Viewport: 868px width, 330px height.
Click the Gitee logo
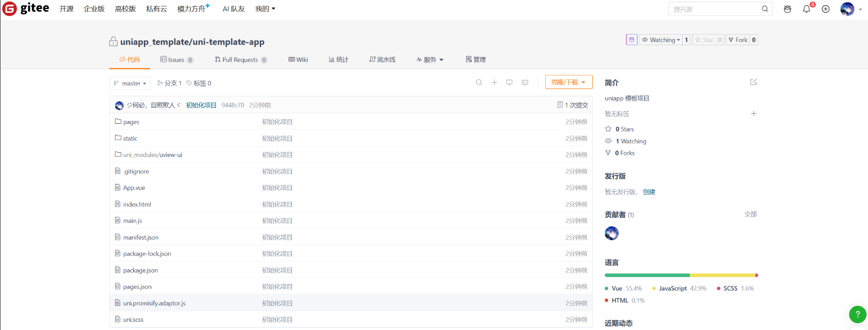(26, 9)
